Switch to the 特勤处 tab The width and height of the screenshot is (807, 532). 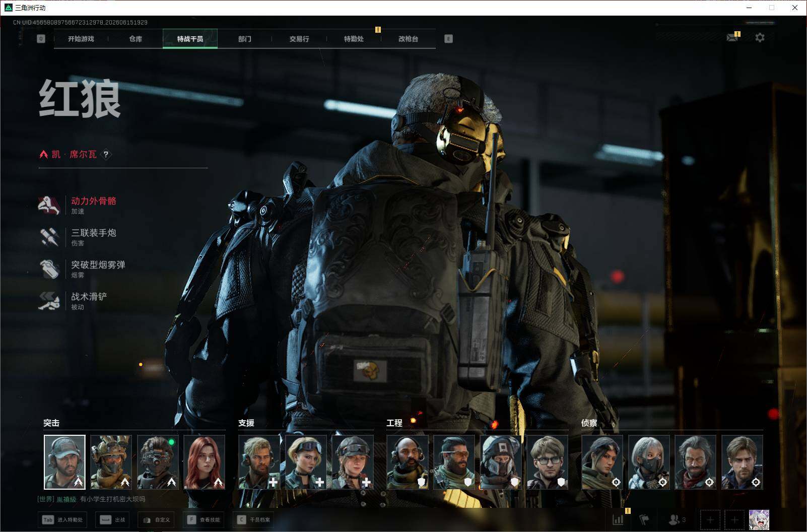click(x=354, y=39)
